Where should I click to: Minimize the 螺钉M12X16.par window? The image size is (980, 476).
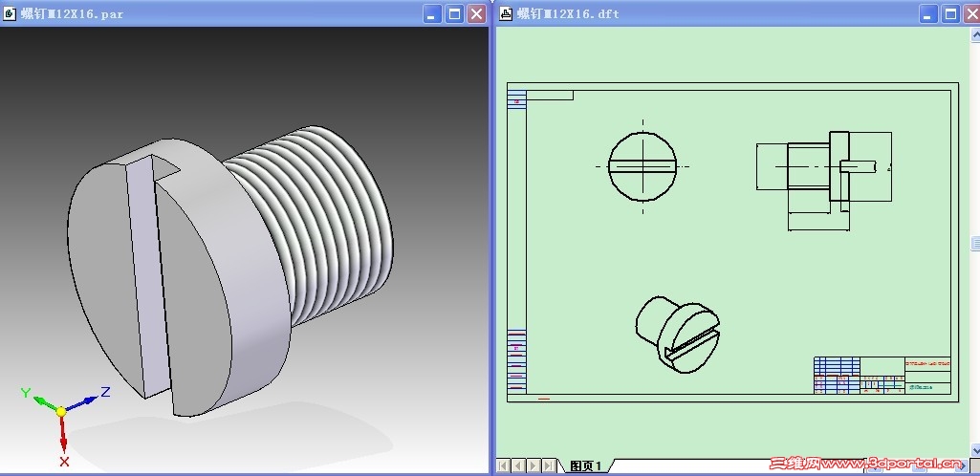click(x=432, y=13)
